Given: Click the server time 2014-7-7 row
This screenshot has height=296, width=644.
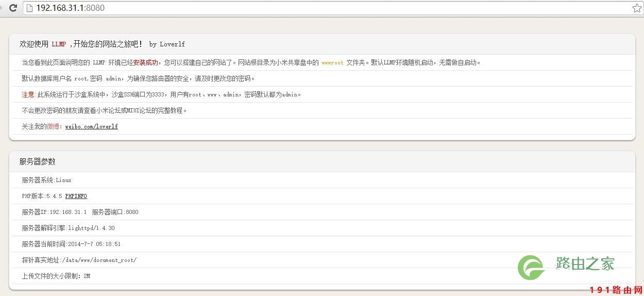Looking at the screenshot, I should pos(322,244).
